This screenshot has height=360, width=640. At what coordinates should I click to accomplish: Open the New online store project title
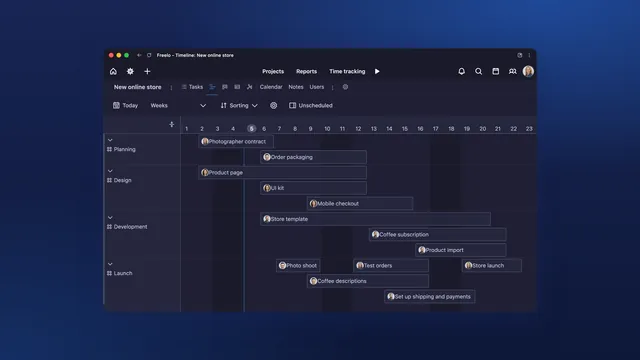coord(138,87)
